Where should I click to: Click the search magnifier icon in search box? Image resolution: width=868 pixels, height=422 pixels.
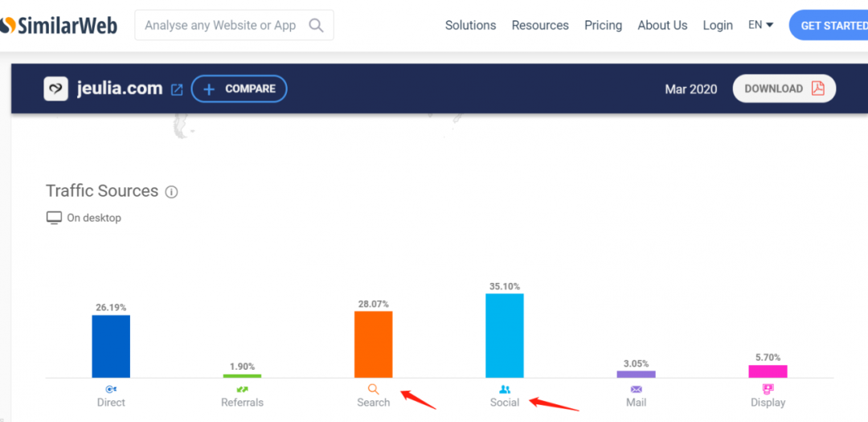pos(316,26)
